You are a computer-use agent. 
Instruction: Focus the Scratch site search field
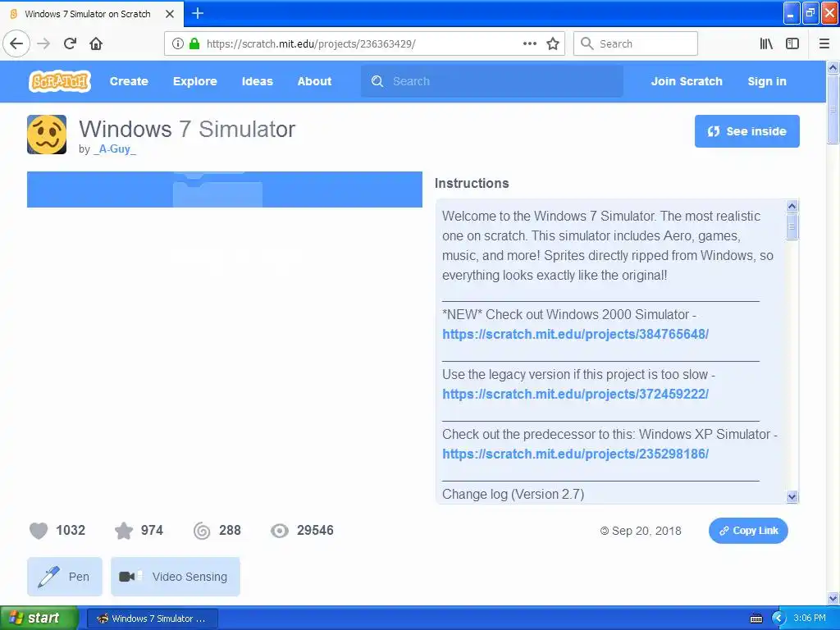[x=492, y=81]
